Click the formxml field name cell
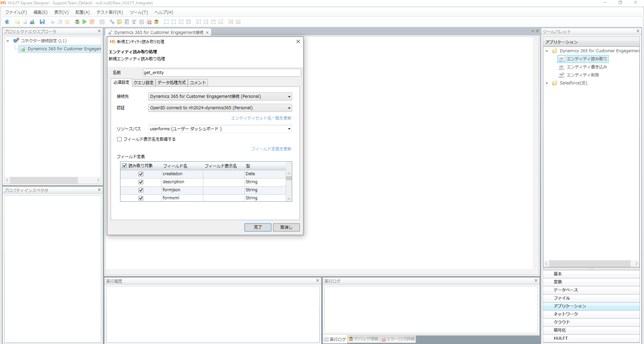Image resolution: width=644 pixels, height=344 pixels. tap(182, 198)
